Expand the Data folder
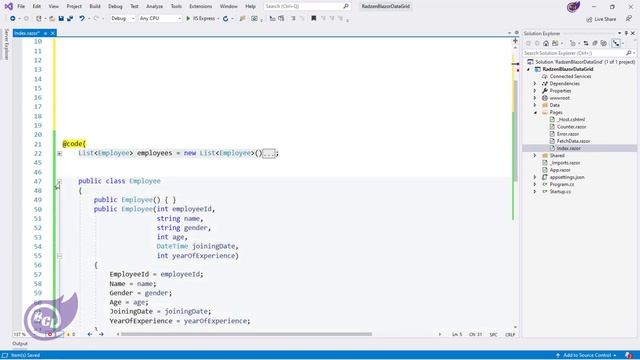The image size is (640, 360). pos(535,105)
